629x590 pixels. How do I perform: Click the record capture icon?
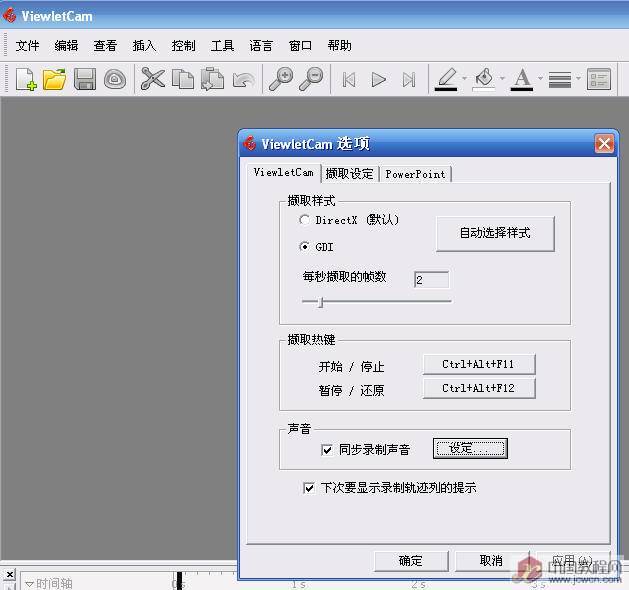click(x=115, y=79)
